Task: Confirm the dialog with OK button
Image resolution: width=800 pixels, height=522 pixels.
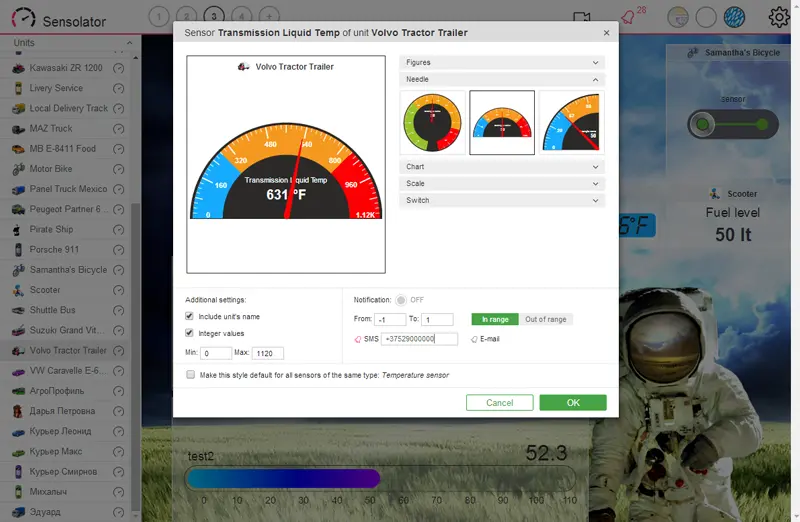Action: 573,403
